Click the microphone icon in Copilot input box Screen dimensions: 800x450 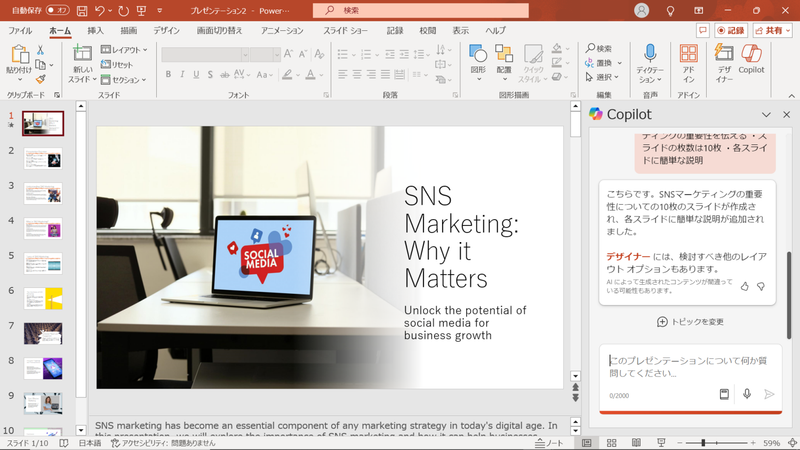click(747, 394)
